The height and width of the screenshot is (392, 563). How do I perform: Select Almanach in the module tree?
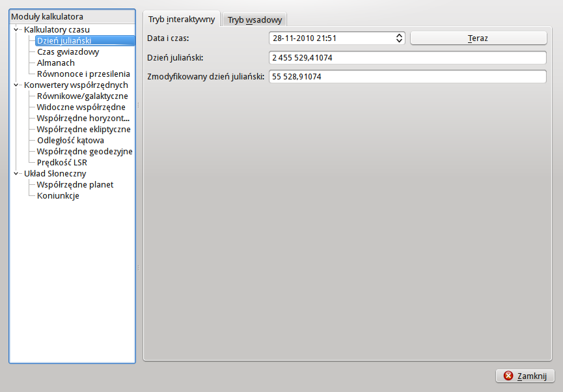click(x=56, y=63)
